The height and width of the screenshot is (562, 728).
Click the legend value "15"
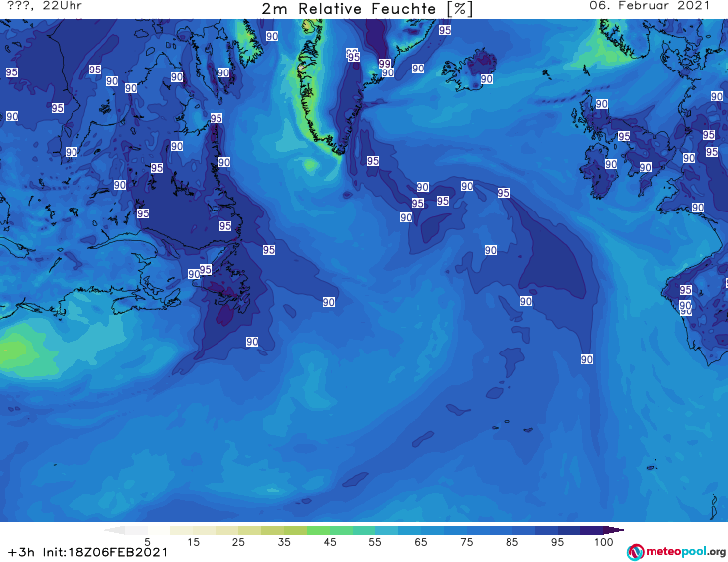[193, 541]
